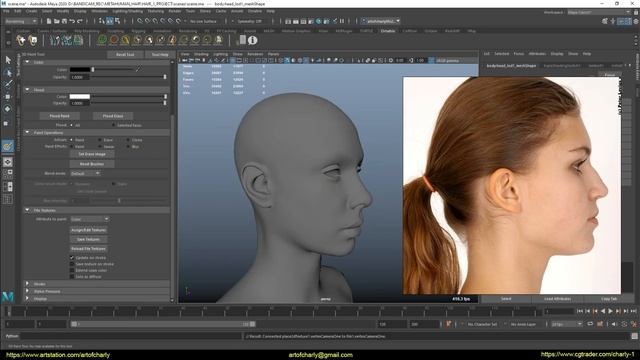Select the Artisan Clone radio button

coord(128,140)
